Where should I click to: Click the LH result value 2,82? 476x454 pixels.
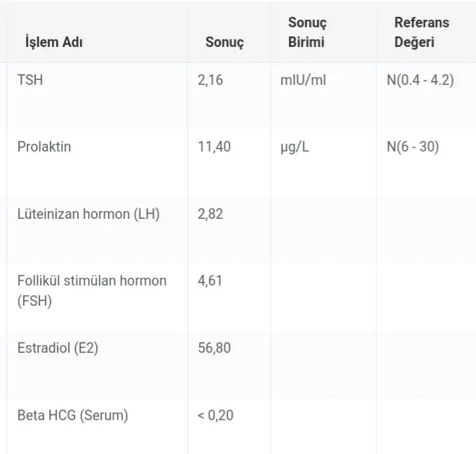click(210, 214)
